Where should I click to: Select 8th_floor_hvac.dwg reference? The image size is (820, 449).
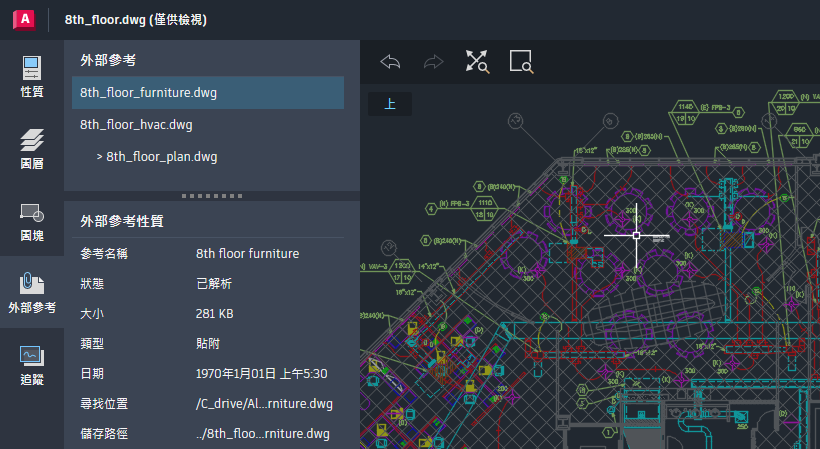click(x=208, y=124)
